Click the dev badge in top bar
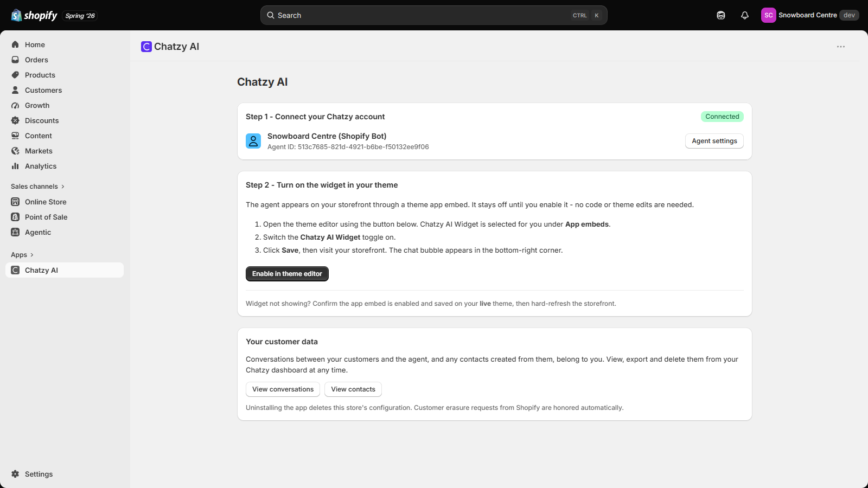Image resolution: width=868 pixels, height=488 pixels. pyautogui.click(x=849, y=15)
